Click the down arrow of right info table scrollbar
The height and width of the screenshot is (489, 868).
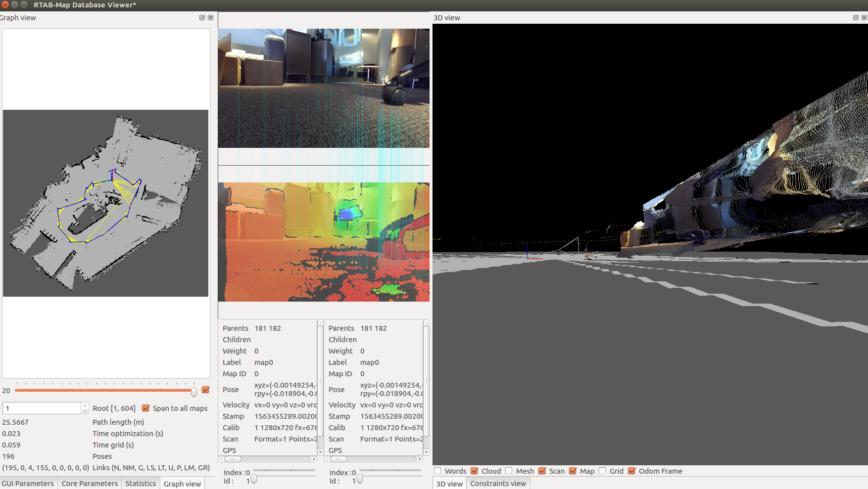click(x=426, y=452)
